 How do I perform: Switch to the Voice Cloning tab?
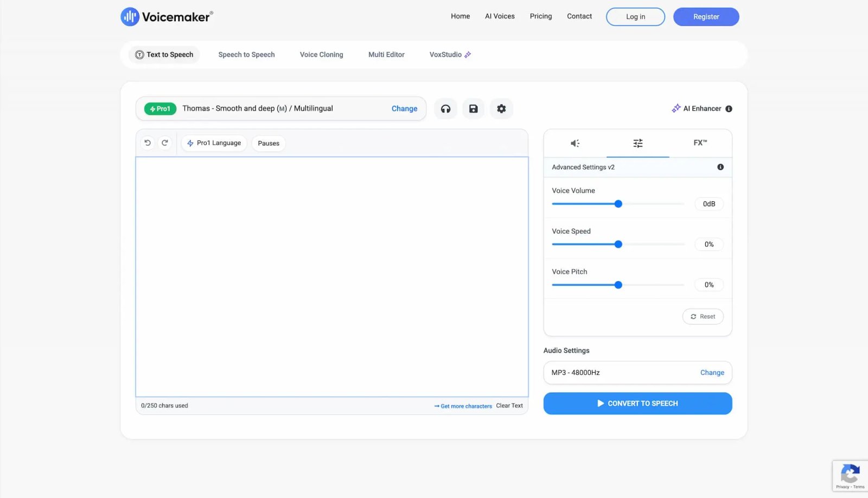click(321, 54)
